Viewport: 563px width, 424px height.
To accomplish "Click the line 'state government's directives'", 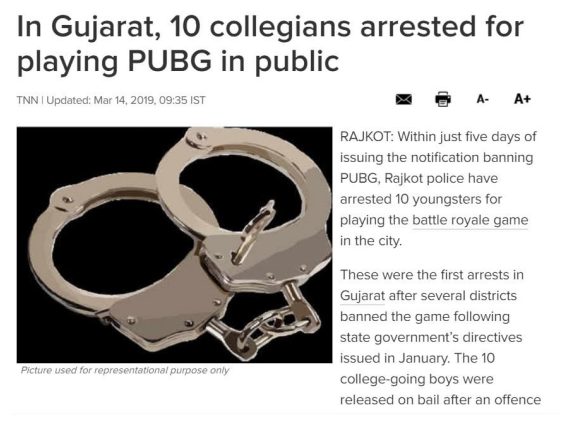I will pyautogui.click(x=431, y=337).
